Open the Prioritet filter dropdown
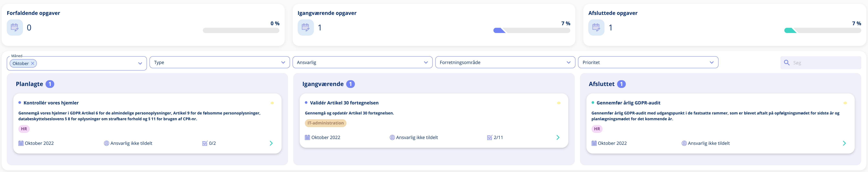The height and width of the screenshot is (172, 868). point(648,62)
